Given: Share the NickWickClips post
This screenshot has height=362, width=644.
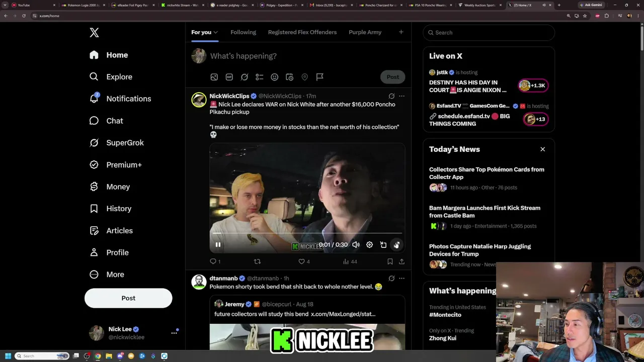Looking at the screenshot, I should click(x=401, y=261).
